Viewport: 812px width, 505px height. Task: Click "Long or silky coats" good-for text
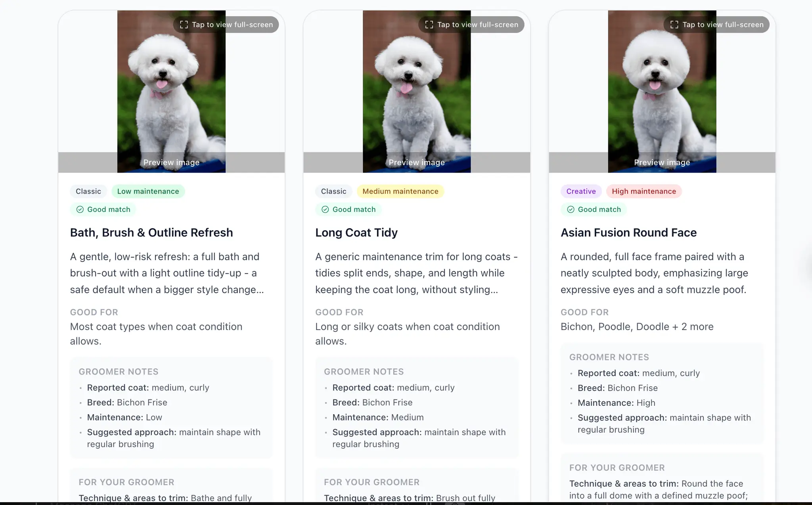[408, 334]
